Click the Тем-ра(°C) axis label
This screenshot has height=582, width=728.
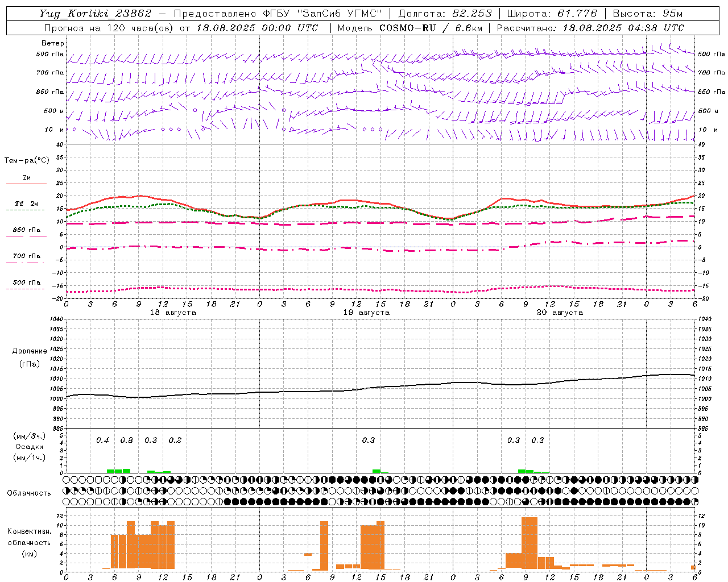[27, 160]
